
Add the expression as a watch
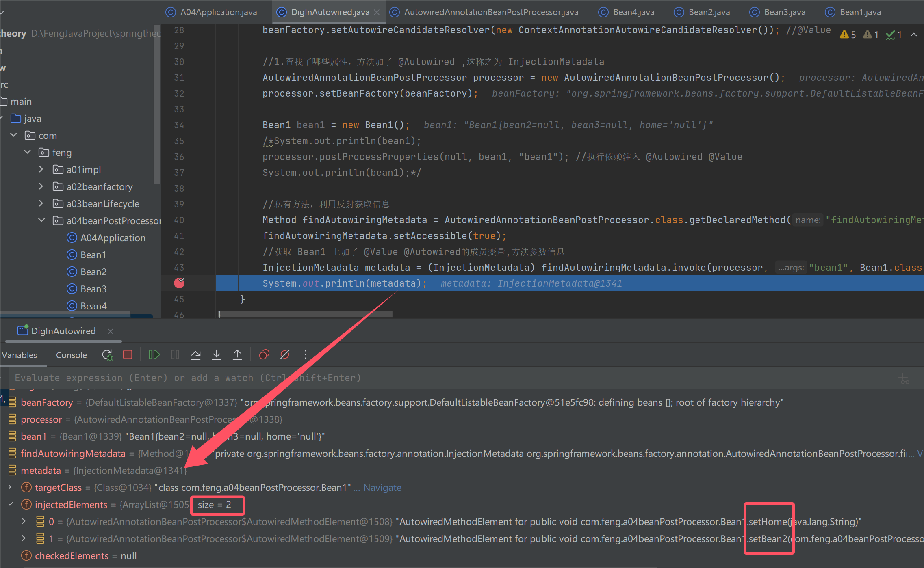(x=904, y=378)
